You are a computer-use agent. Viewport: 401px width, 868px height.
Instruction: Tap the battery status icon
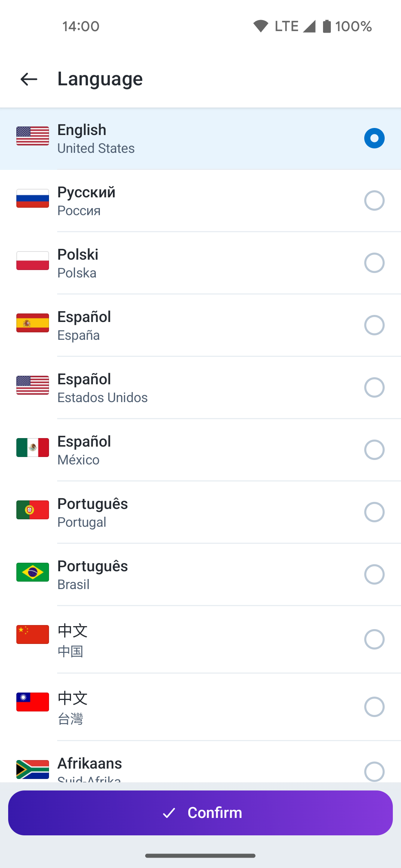327,26
